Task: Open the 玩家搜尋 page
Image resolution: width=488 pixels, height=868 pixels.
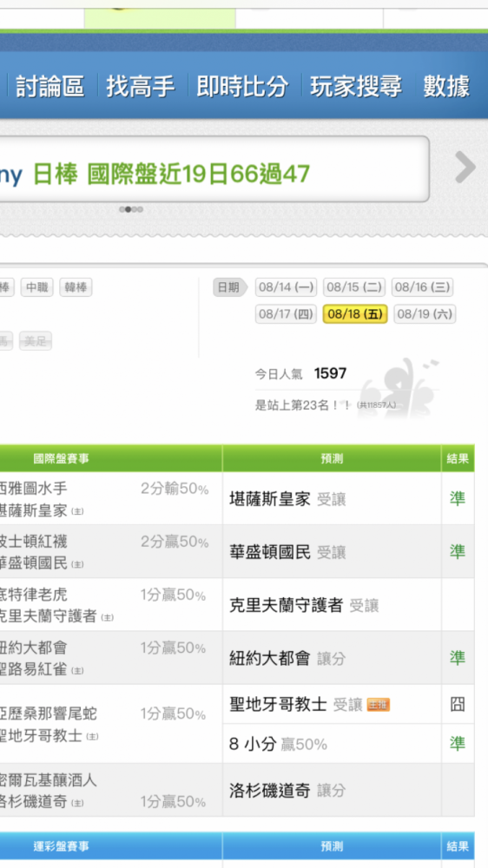Action: click(356, 86)
